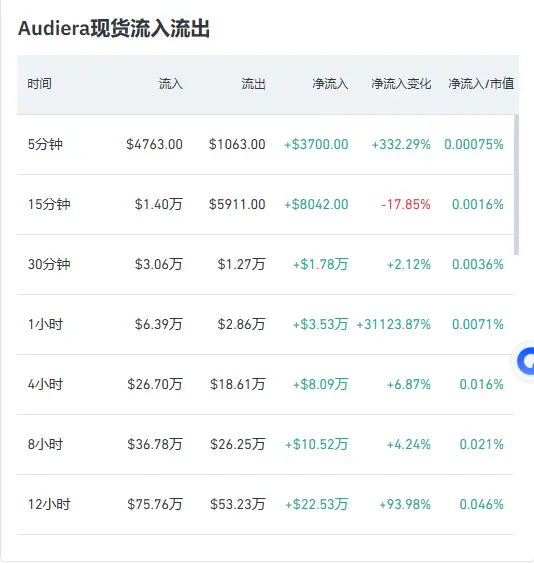This screenshot has width=534, height=563.
Task: Click outflow value $26.25万
Action: (238, 444)
